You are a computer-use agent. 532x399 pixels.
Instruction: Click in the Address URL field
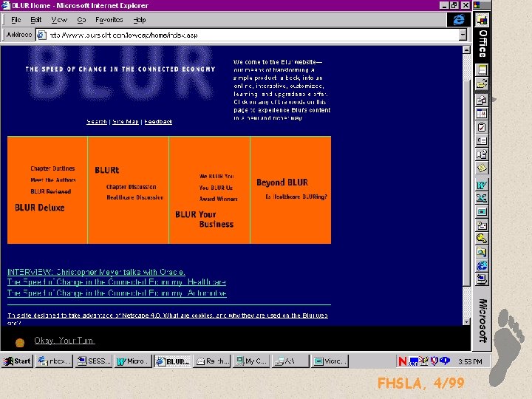click(253, 35)
